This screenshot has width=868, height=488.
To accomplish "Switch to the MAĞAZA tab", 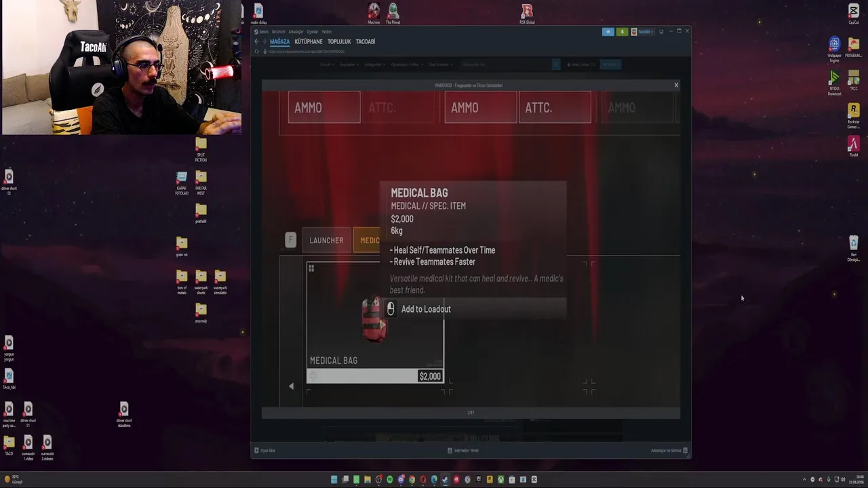I will coord(280,41).
